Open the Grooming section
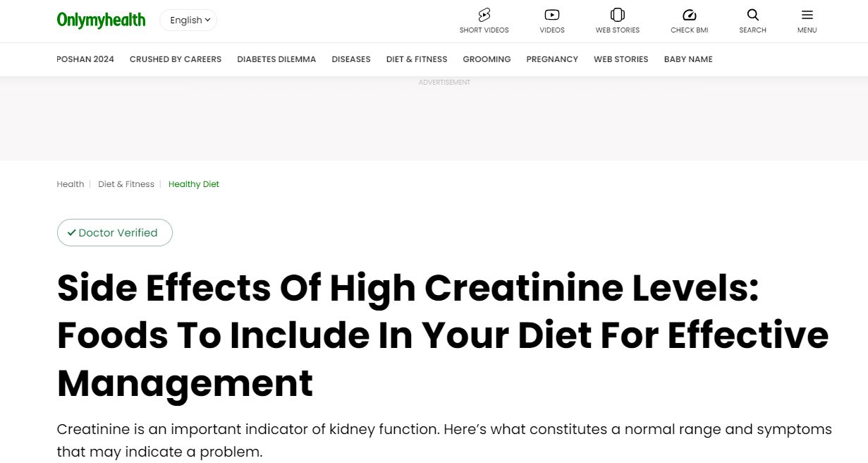 tap(487, 59)
